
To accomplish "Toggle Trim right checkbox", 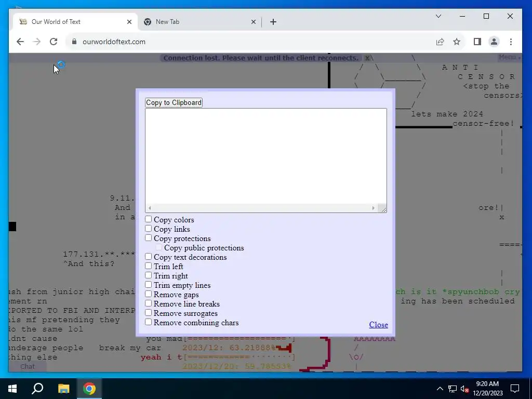I will 148,275.
